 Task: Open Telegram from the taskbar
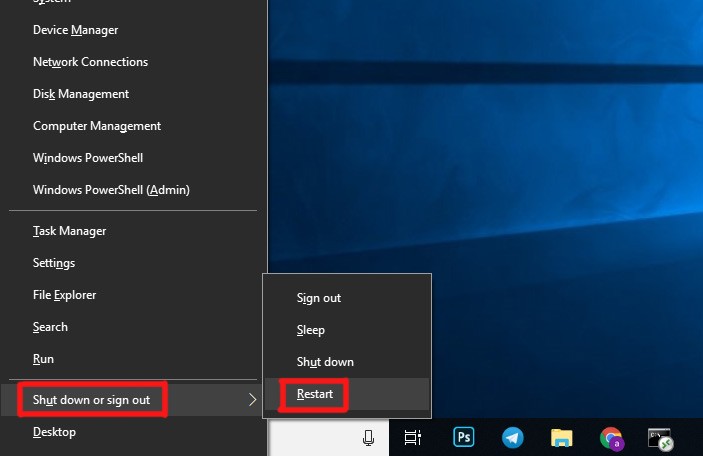coord(513,438)
